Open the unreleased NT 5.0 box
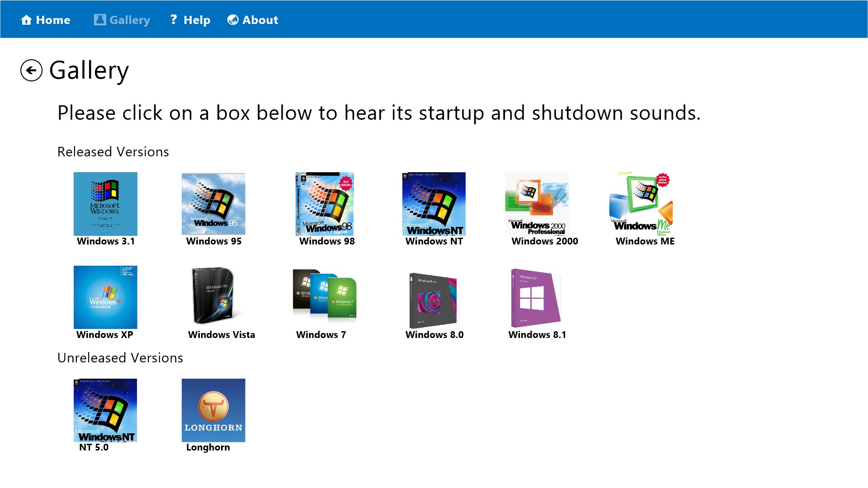Viewport: 868px width, 488px height. tap(105, 410)
